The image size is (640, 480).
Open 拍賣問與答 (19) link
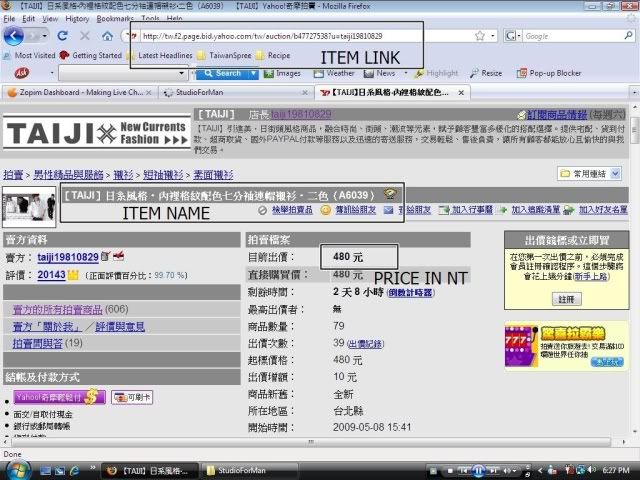coord(38,343)
